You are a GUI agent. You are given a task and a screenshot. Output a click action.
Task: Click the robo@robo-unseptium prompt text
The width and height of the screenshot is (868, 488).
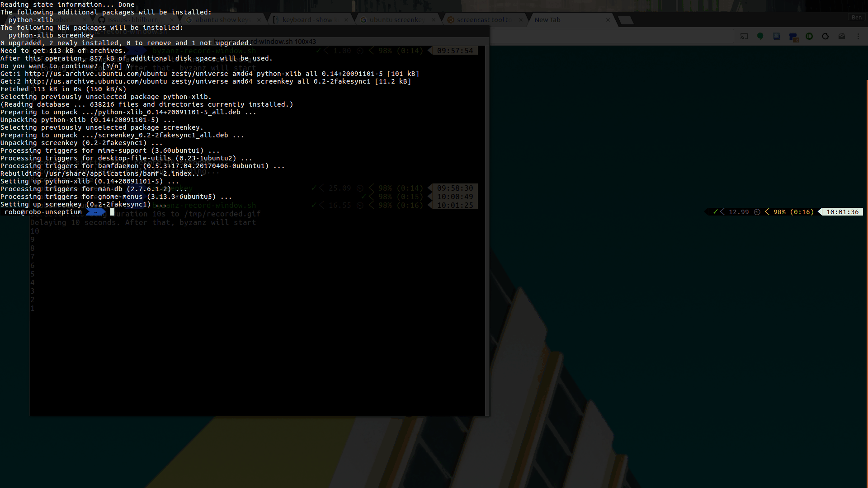click(x=43, y=212)
